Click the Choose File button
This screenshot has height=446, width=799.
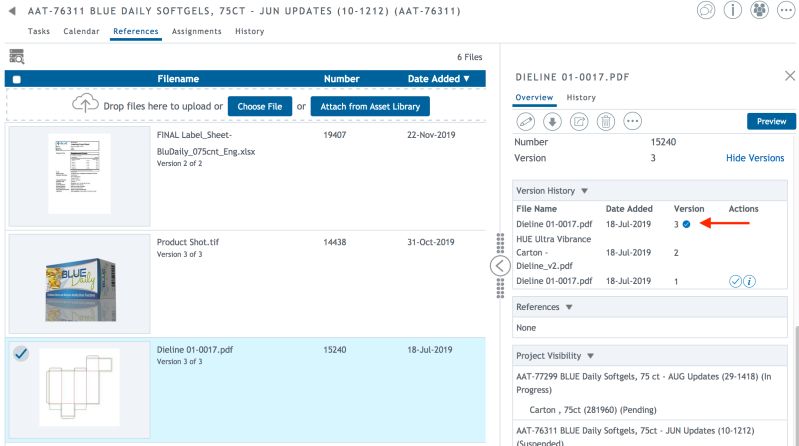[x=260, y=107]
